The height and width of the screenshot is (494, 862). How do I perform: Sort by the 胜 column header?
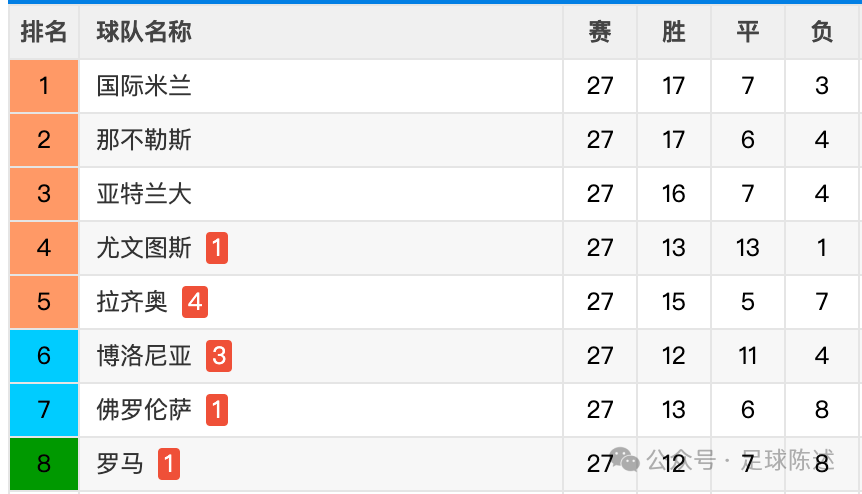674,32
